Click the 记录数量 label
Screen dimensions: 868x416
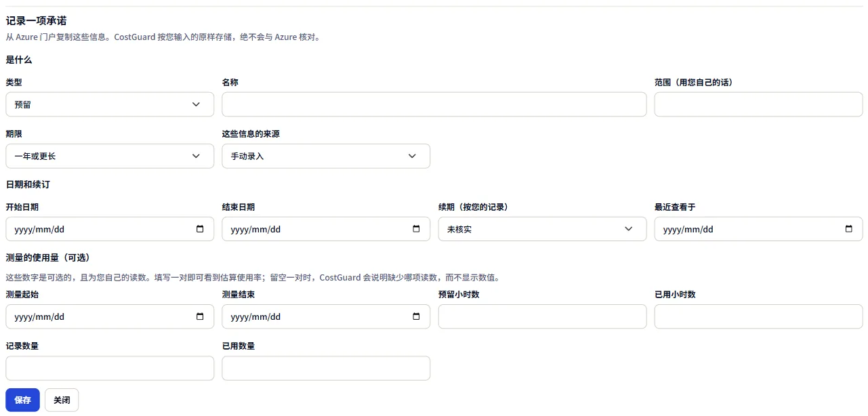pyautogui.click(x=22, y=346)
